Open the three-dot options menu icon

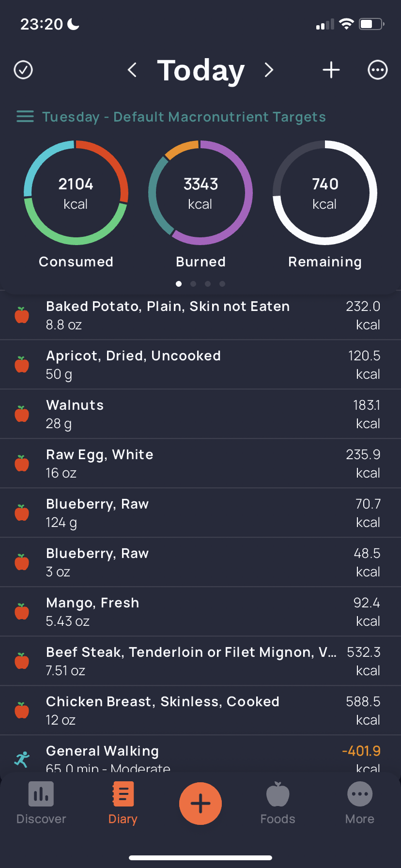(x=378, y=70)
